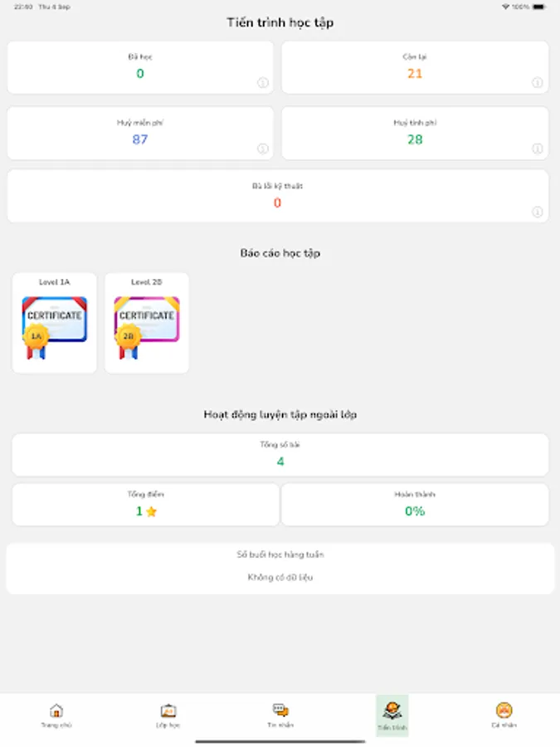Click the Số buổi học hàng tuần panel
The height and width of the screenshot is (747, 560).
(x=280, y=569)
